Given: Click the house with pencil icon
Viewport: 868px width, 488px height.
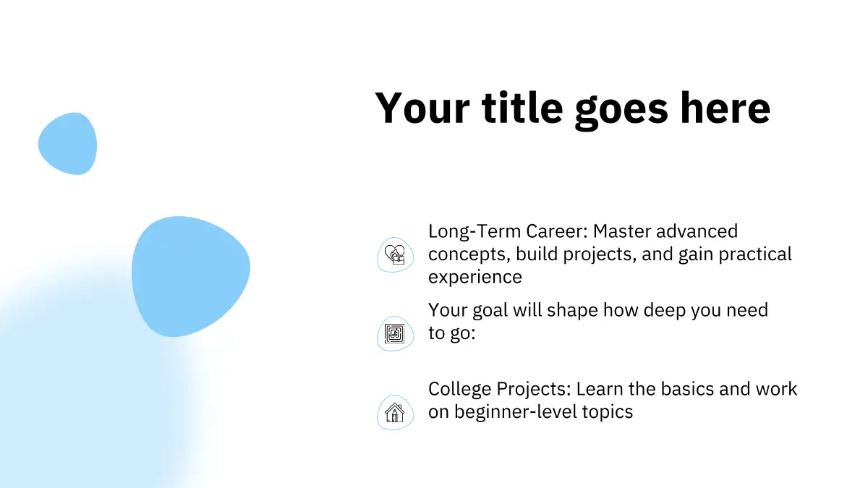Looking at the screenshot, I should (395, 412).
